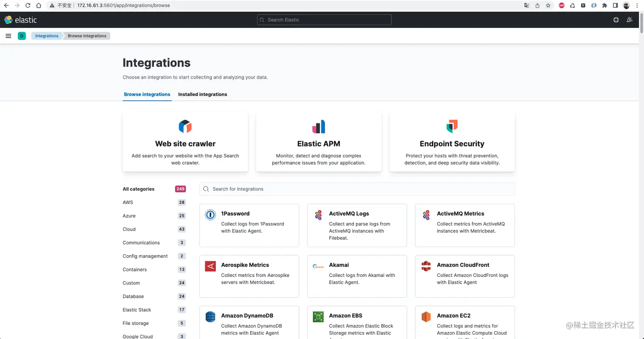
Task: Bookmark page with star icon
Action: 548,6
